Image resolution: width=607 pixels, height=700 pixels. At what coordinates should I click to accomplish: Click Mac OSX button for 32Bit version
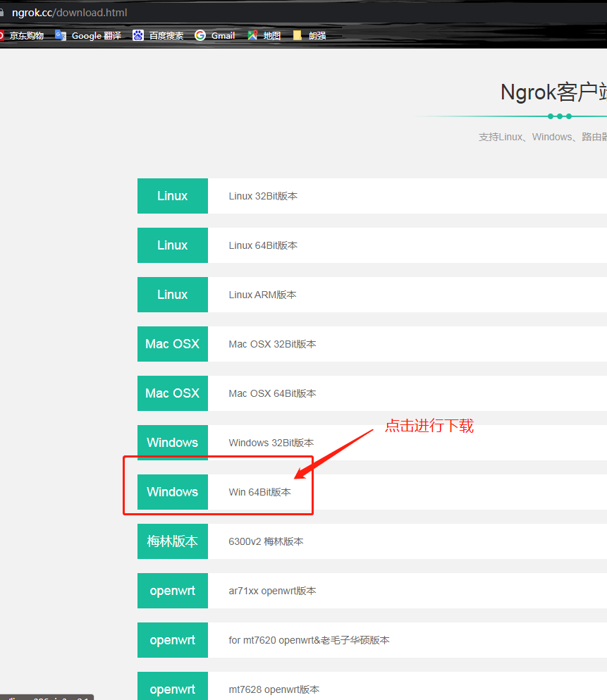pos(172,344)
